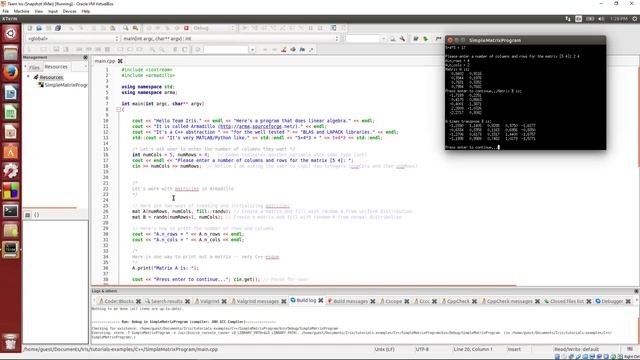Open Ubuntu Software Center in the launcher
The height and width of the screenshot is (360, 640).
click(11, 152)
